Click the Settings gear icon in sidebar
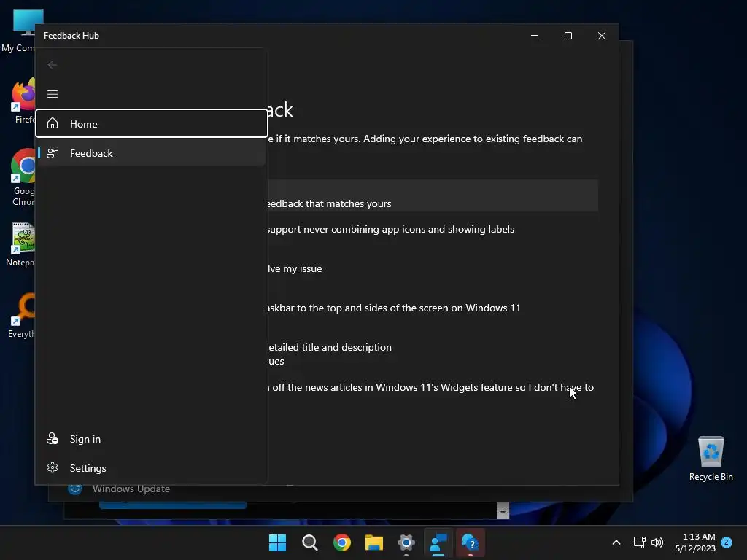747x560 pixels. (x=53, y=467)
